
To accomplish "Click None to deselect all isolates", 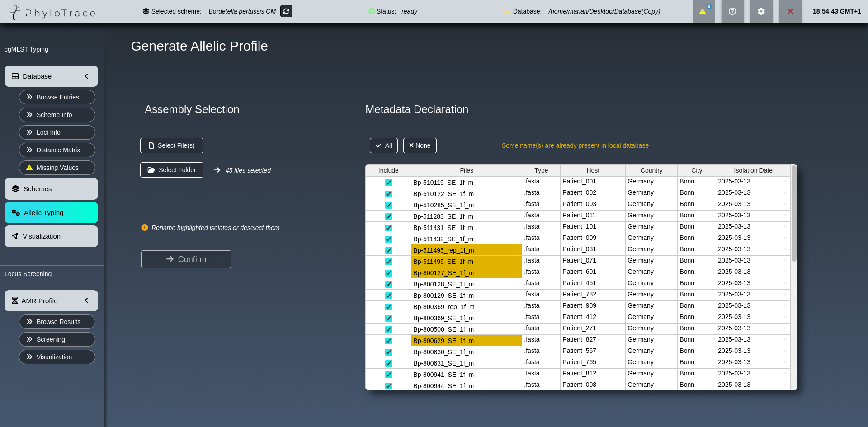I will (x=420, y=145).
